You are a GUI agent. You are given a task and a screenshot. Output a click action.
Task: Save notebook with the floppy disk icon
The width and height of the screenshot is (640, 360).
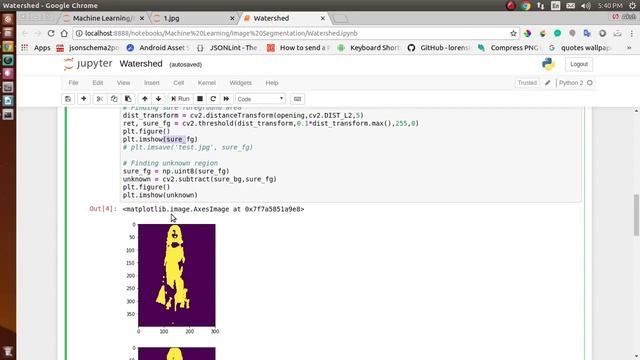[x=68, y=99]
